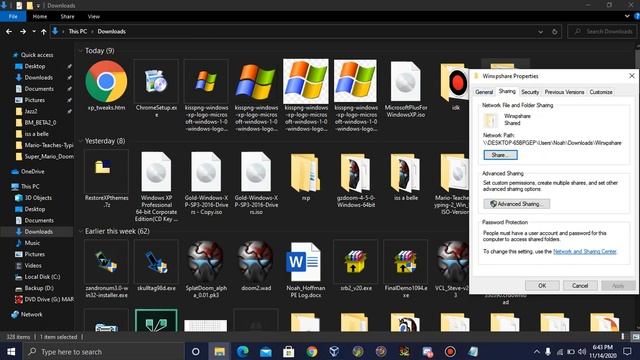Open the Share ribbon tab
The image size is (640, 360).
pos(67,16)
